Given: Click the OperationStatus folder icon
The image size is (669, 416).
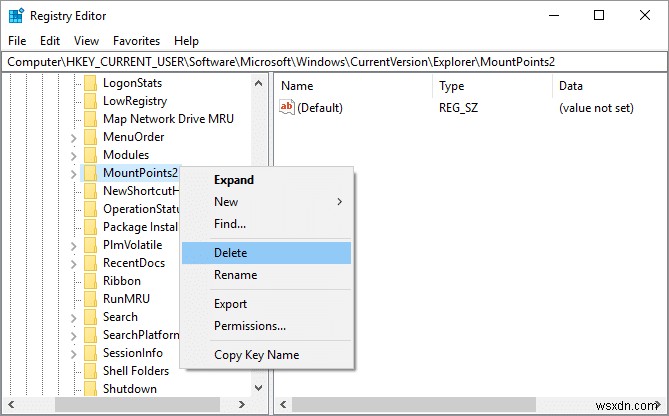Looking at the screenshot, I should pos(90,209).
